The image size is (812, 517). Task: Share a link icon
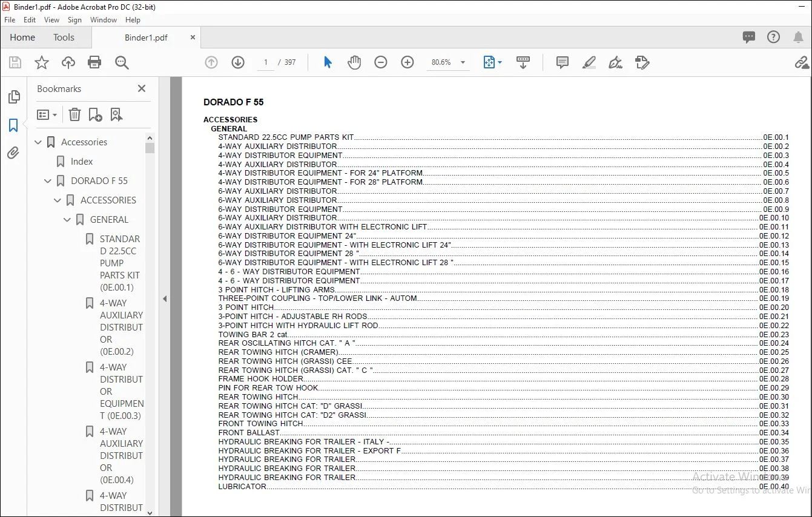802,62
